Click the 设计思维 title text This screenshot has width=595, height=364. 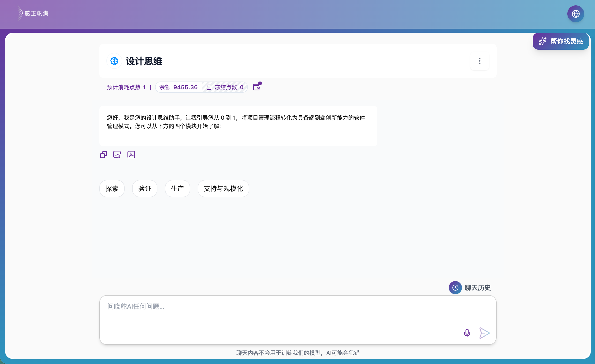[144, 61]
